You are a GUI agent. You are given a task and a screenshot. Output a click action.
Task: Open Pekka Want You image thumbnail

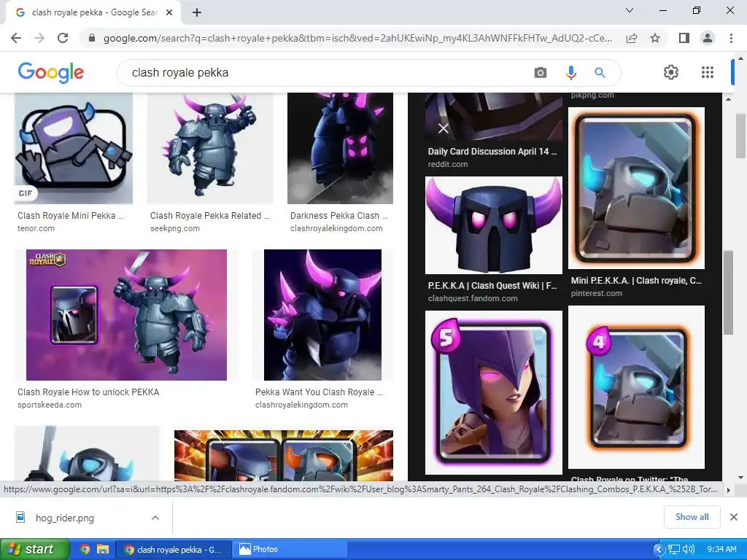click(322, 315)
